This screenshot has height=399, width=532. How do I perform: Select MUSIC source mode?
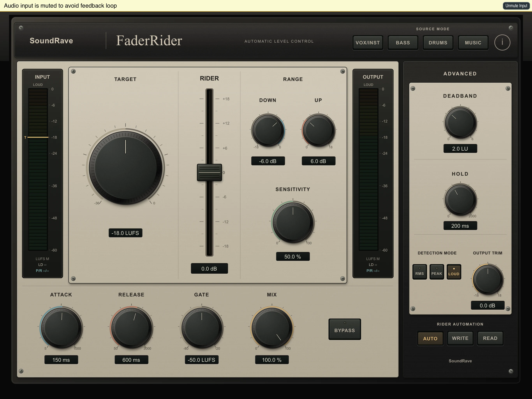tap(473, 43)
